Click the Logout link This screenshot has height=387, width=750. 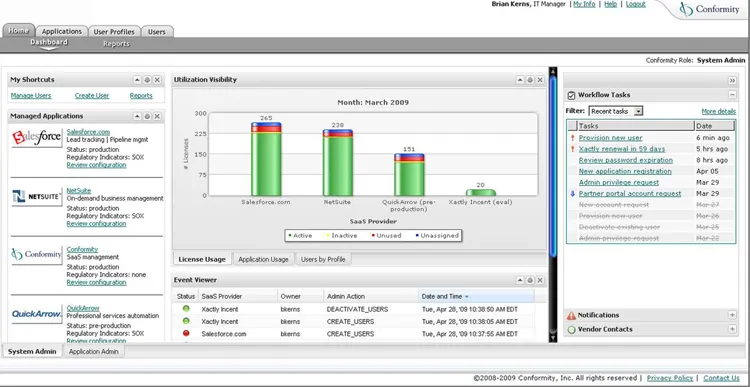point(636,4)
